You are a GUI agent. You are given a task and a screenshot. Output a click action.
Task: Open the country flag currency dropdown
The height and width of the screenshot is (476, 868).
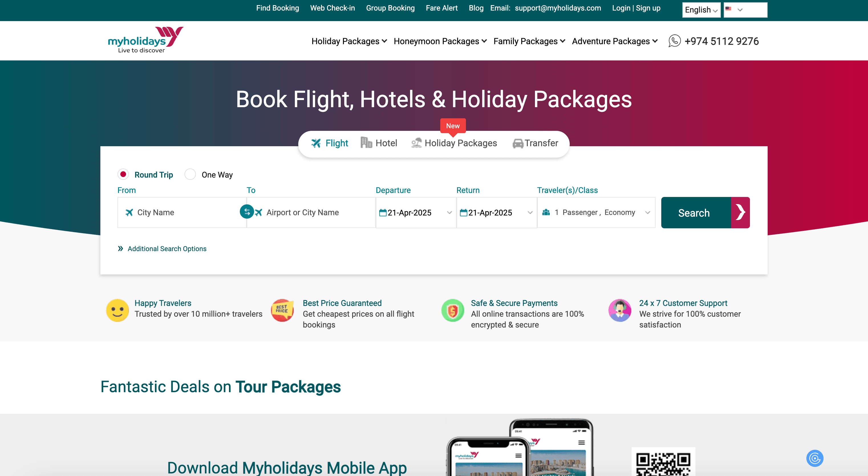(x=745, y=10)
